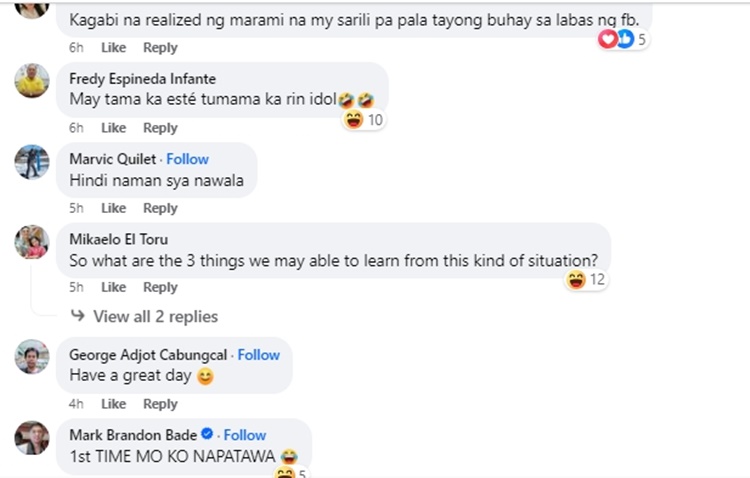Follow George Adjot Cabungcal

(258, 355)
